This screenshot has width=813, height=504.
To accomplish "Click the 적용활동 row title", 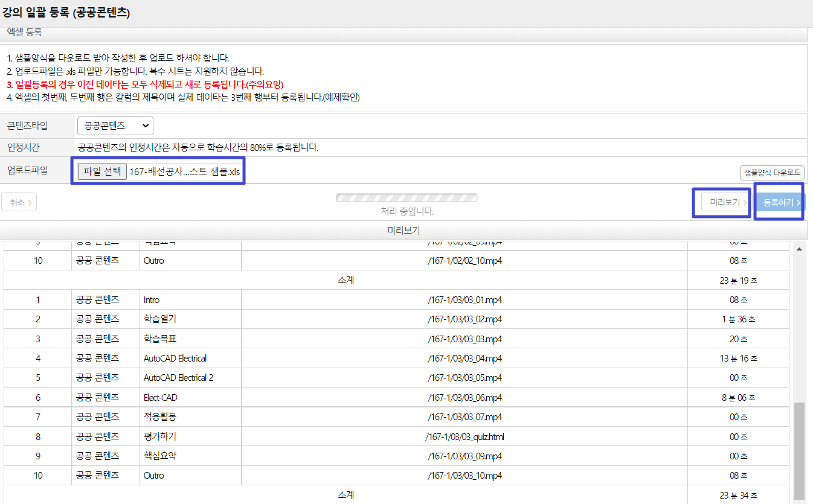I will pos(160,417).
